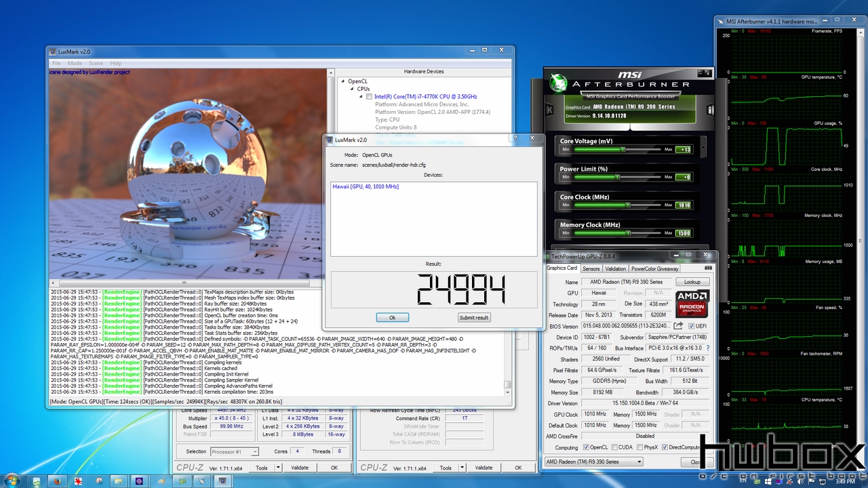Screen dimensions: 868x488
Task: Click the Bus Interface question mark icon
Action: [x=707, y=348]
